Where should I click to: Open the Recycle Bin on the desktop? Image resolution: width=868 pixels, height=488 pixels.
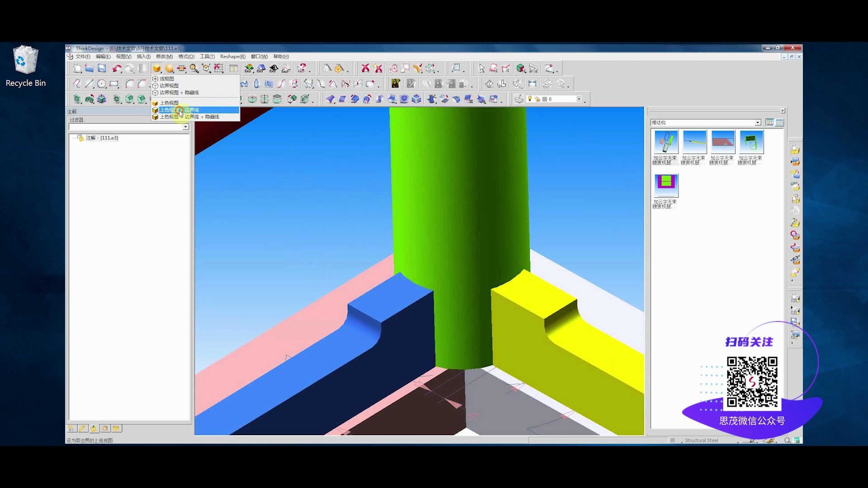(25, 66)
